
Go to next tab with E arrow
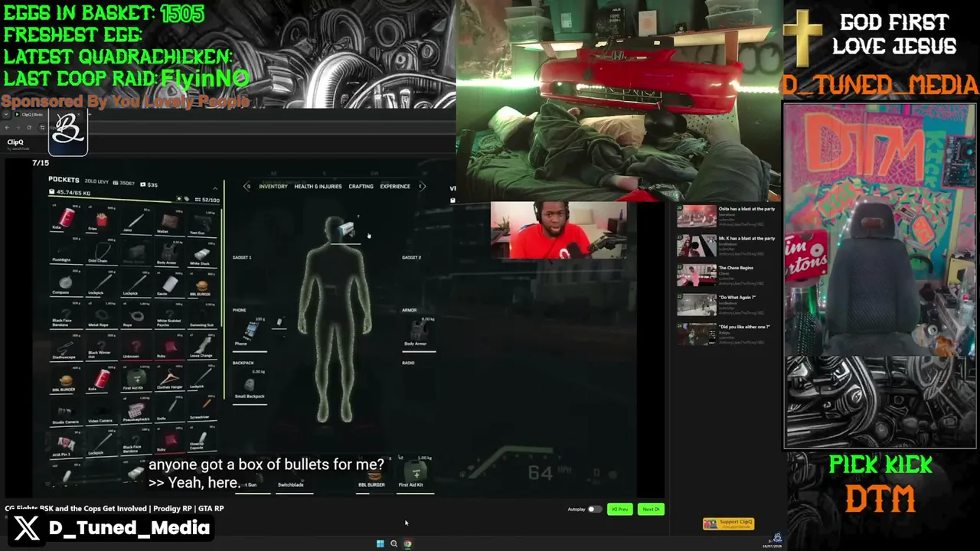(x=422, y=186)
